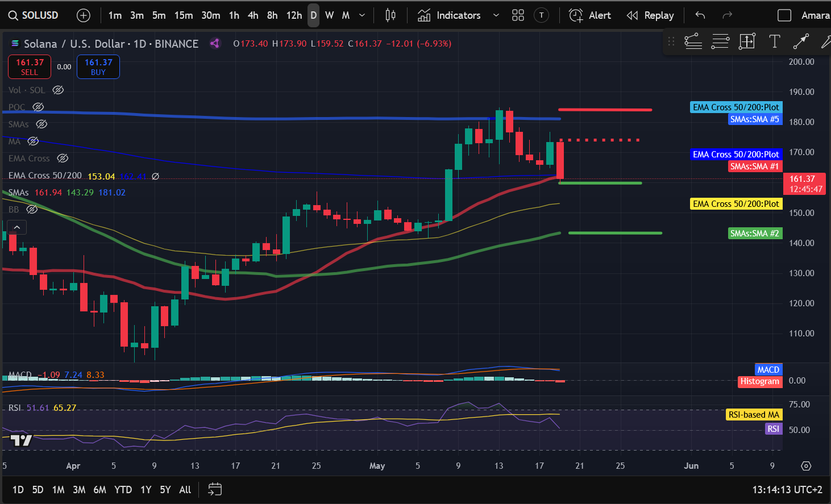Set date range to 1M
The width and height of the screenshot is (831, 504).
(x=58, y=489)
